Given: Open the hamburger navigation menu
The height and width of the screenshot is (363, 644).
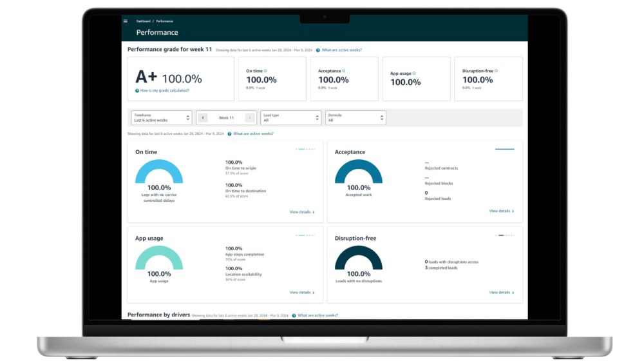Looking at the screenshot, I should (126, 21).
